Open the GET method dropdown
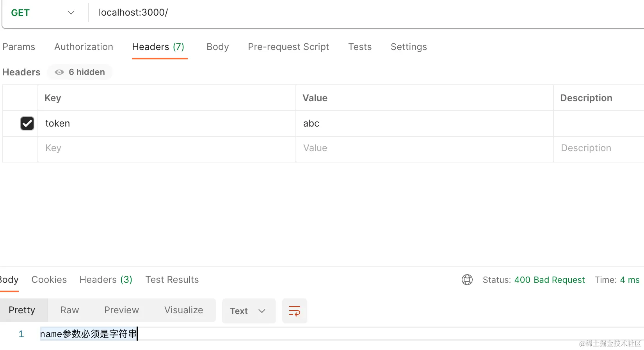 click(42, 13)
